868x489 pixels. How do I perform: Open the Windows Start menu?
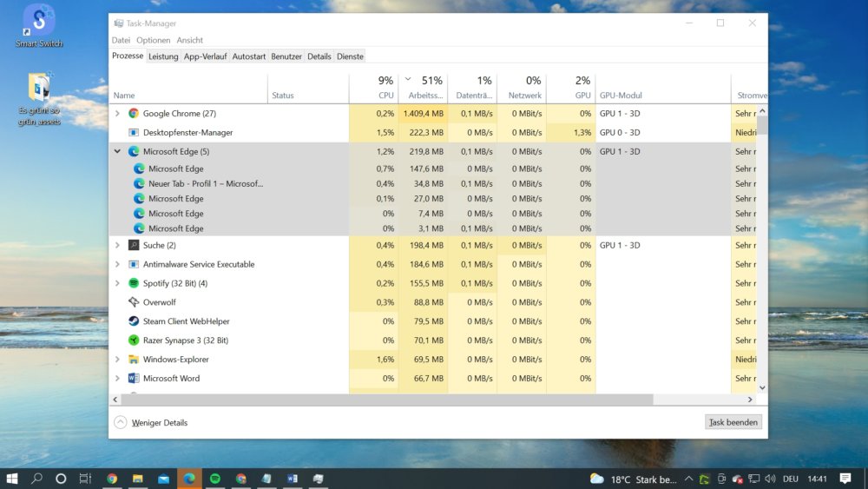(x=11, y=479)
